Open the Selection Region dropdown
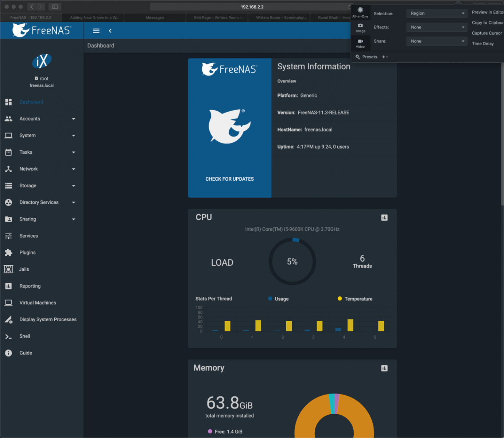 437,13
